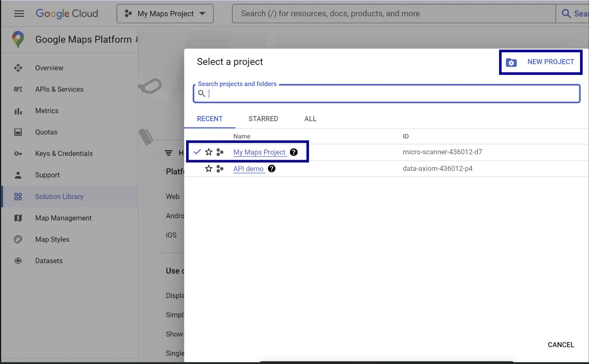The width and height of the screenshot is (589, 364).
Task: Click the Google Maps Platform pin logo
Action: 18,39
